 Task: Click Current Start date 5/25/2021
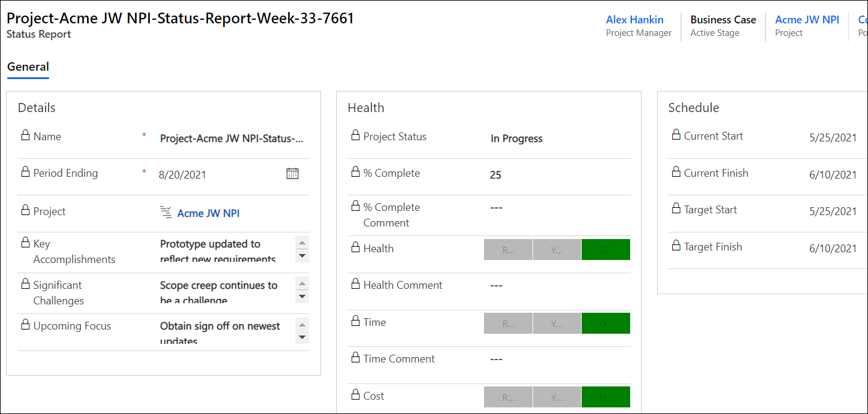pos(833,138)
